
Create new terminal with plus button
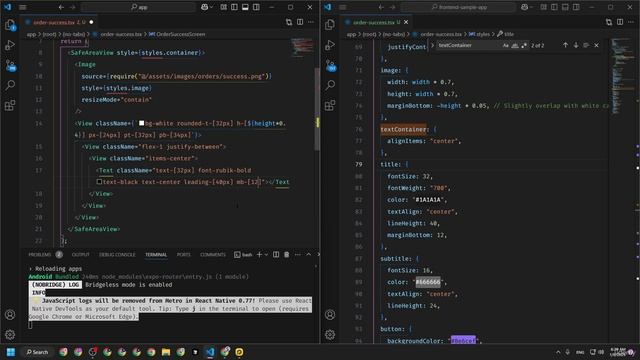coord(259,255)
